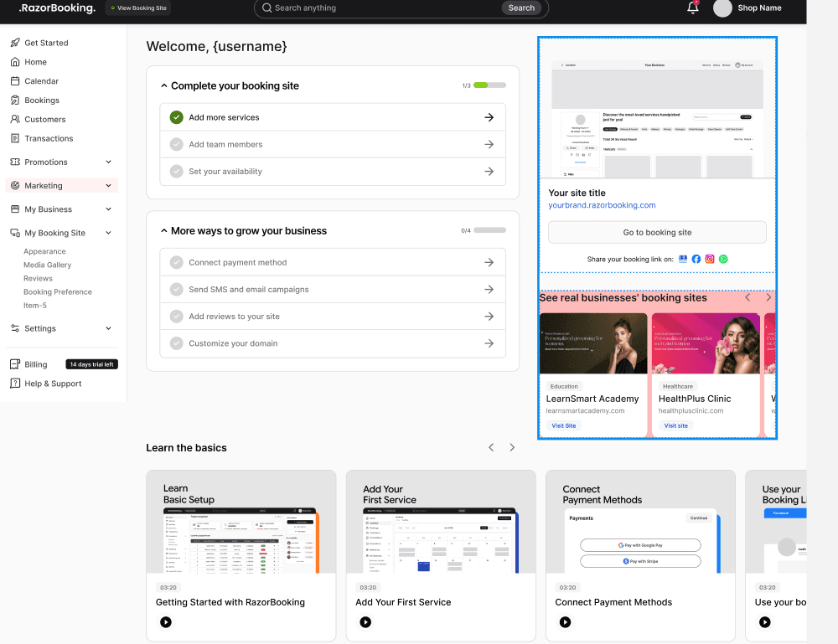This screenshot has height=644, width=838.
Task: Toggle the Add more services checkmark
Action: (x=176, y=117)
